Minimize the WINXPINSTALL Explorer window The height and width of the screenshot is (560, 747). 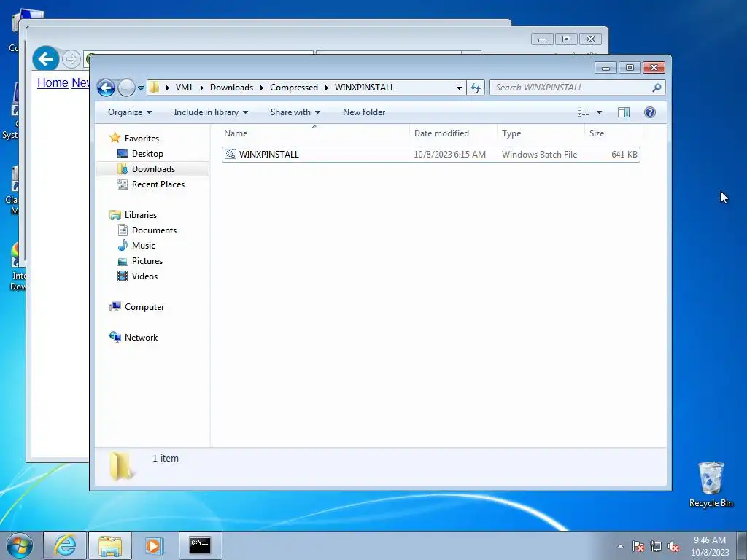tap(605, 68)
